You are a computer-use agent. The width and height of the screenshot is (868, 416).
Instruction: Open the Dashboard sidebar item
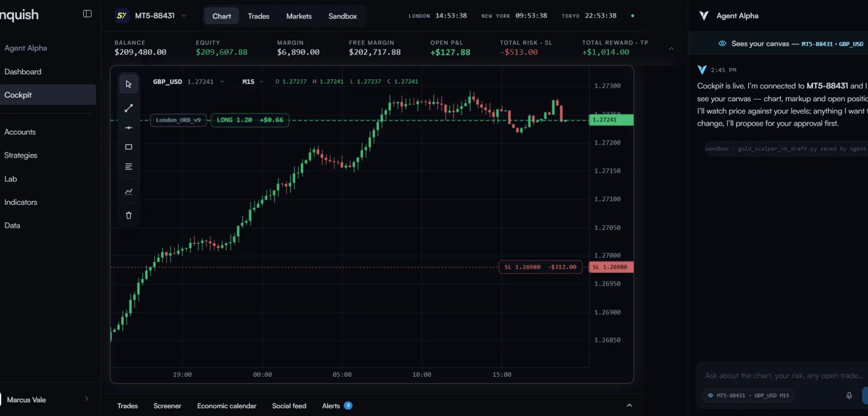[x=23, y=72]
